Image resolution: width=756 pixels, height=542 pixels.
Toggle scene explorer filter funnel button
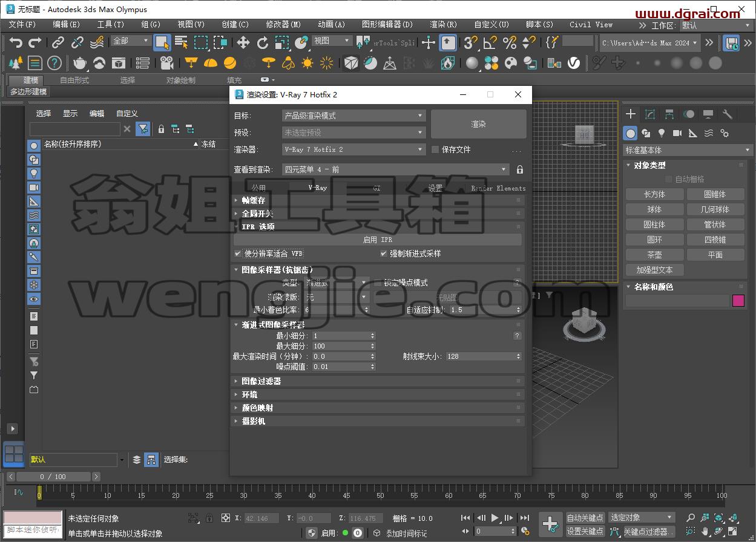143,129
